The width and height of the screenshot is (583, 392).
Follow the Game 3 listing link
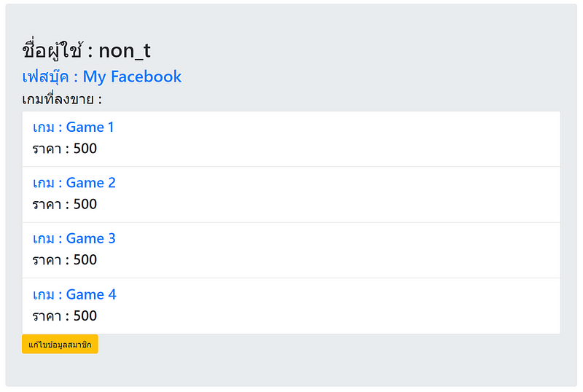tap(74, 239)
